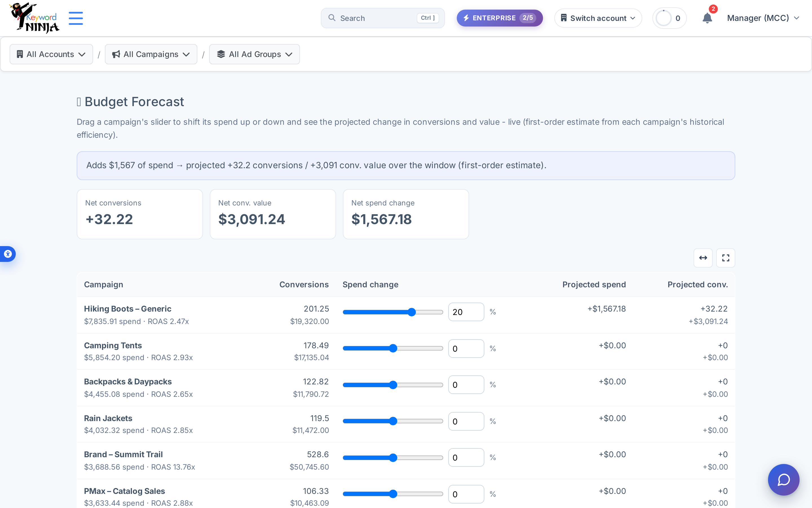Viewport: 812px width, 508px height.
Task: Click the Net spend change card $1,567.18
Action: coord(381,219)
